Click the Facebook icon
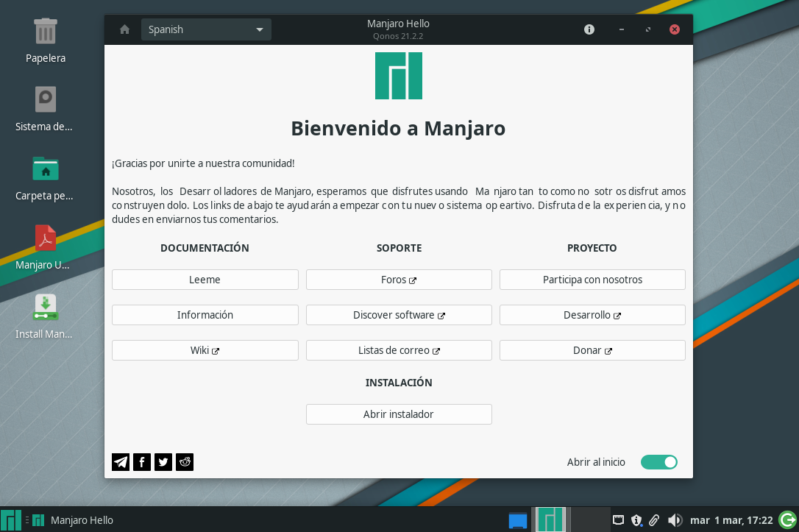Viewport: 799px width, 532px height. (141, 462)
